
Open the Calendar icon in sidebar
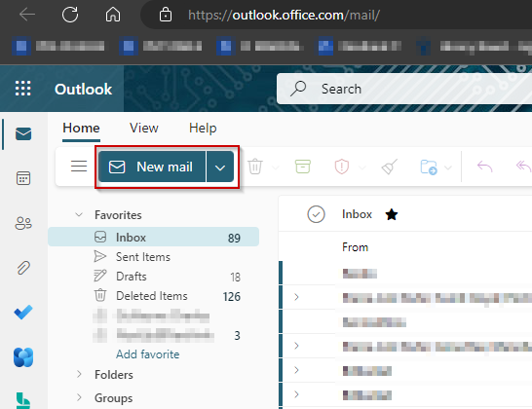click(x=23, y=178)
